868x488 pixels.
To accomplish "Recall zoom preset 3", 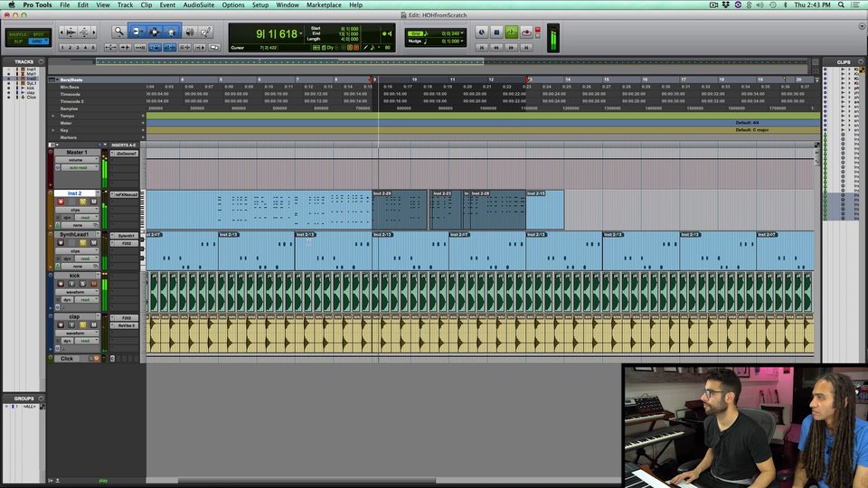I will click(78, 48).
